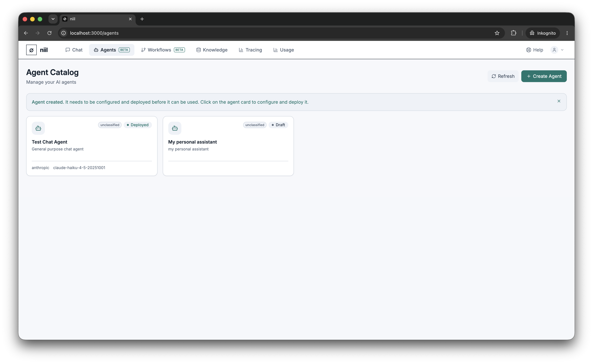The image size is (593, 364).
Task: Click the my personal assistant description text
Action: [x=188, y=149]
